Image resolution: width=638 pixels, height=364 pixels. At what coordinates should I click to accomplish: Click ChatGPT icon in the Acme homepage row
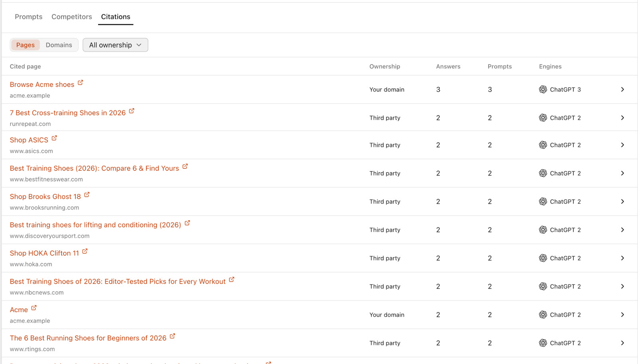pyautogui.click(x=543, y=314)
